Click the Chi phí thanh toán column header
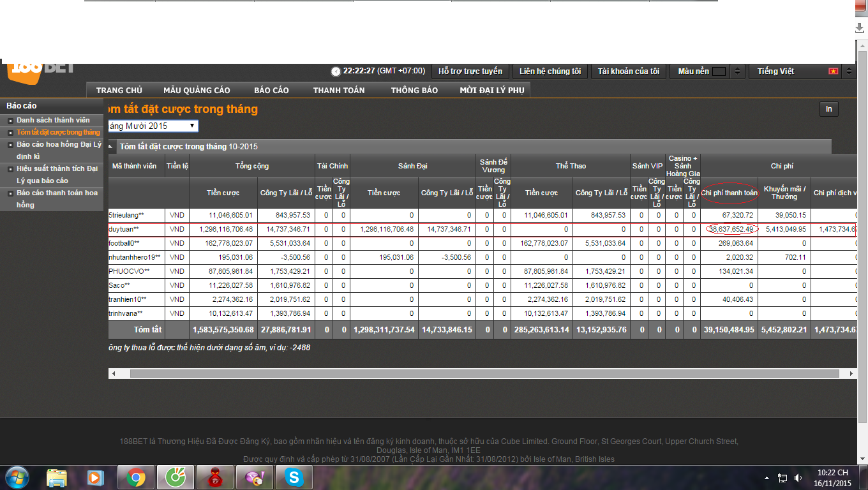 coord(730,193)
